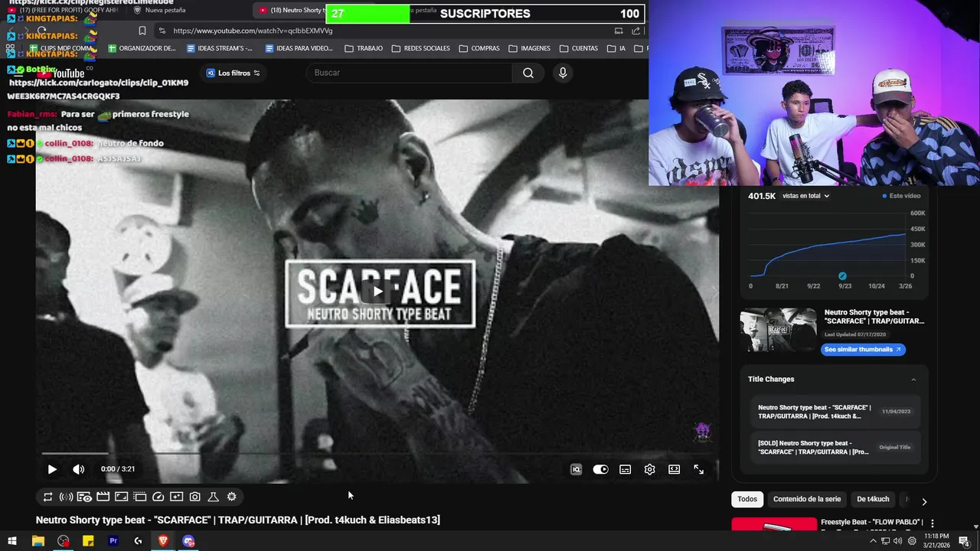
Task: Open the IDEAS STREAM'S bookmark
Action: pyautogui.click(x=220, y=48)
